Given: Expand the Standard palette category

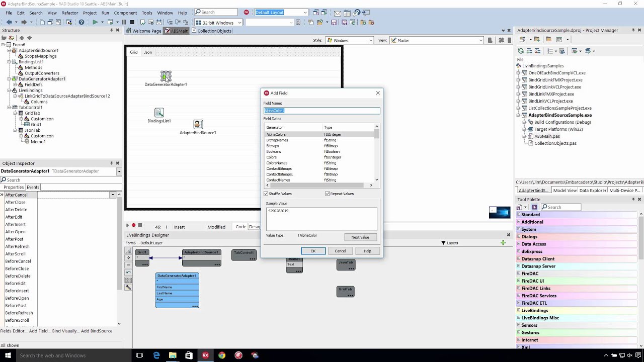Looking at the screenshot, I should click(519, 215).
